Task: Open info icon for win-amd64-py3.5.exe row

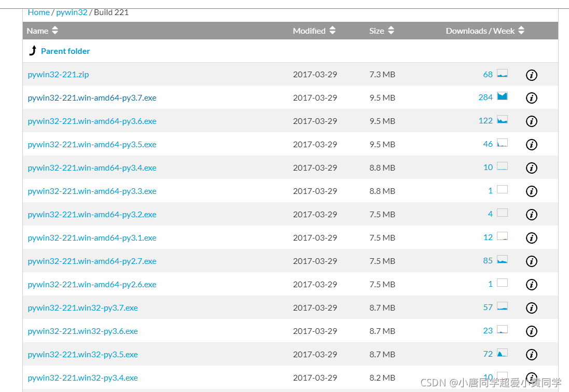Action: pos(531,145)
